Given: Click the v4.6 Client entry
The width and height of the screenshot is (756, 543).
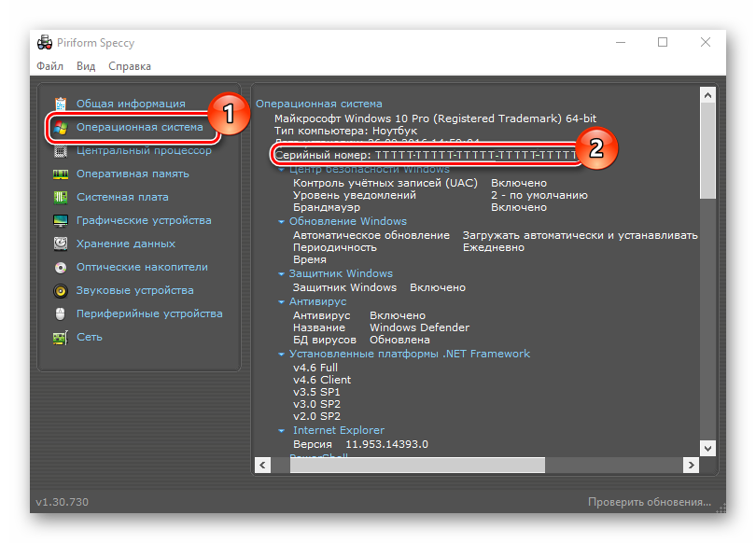Looking at the screenshot, I should coord(322,380).
